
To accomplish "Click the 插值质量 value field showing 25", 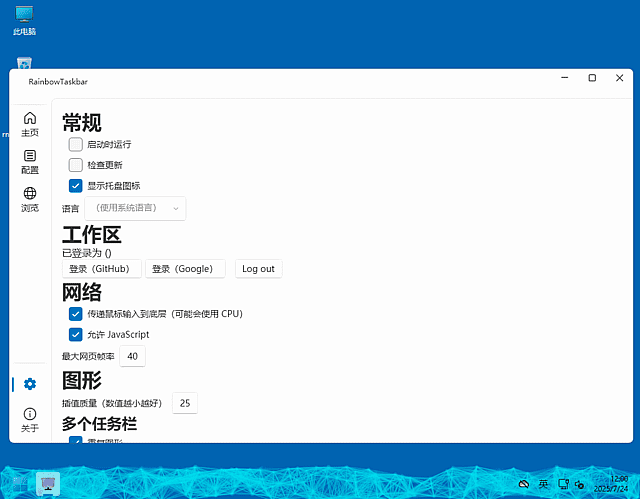I will click(184, 403).
